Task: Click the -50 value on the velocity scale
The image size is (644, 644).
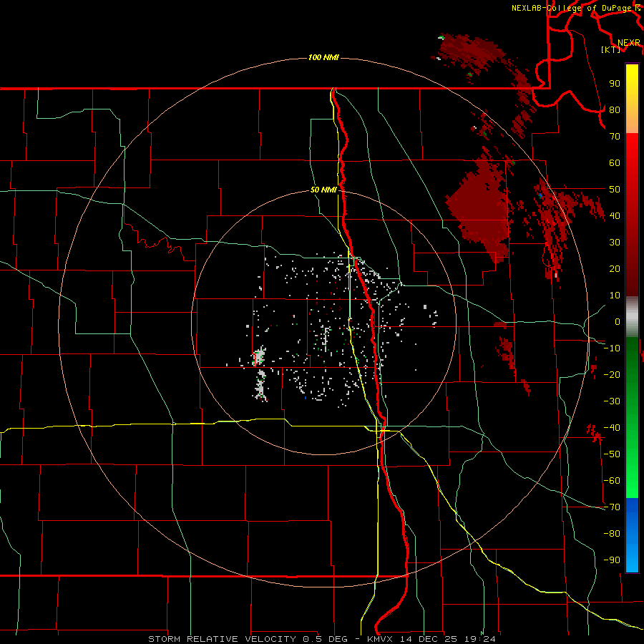Action: click(612, 454)
